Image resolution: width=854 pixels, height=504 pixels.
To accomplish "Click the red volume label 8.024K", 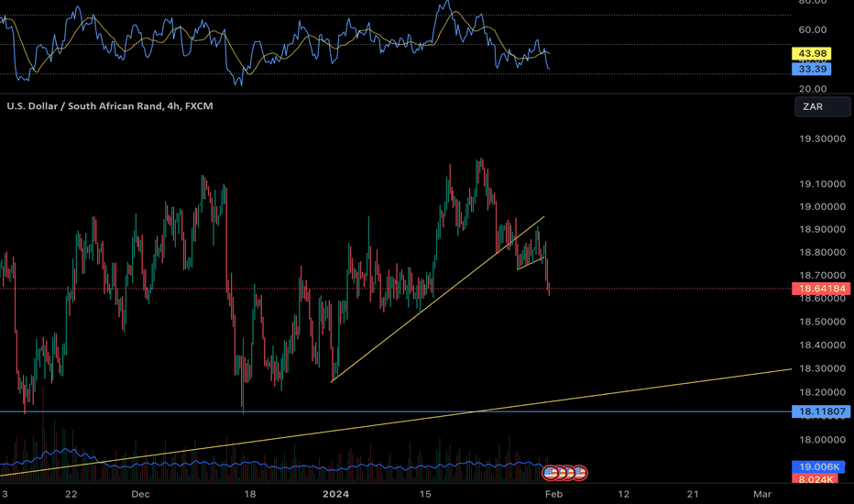I will (x=816, y=479).
